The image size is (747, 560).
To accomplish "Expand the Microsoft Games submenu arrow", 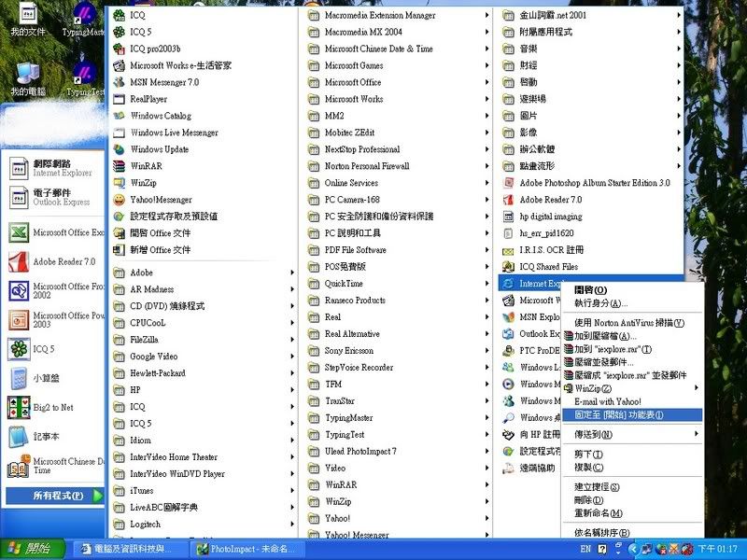I will [486, 65].
